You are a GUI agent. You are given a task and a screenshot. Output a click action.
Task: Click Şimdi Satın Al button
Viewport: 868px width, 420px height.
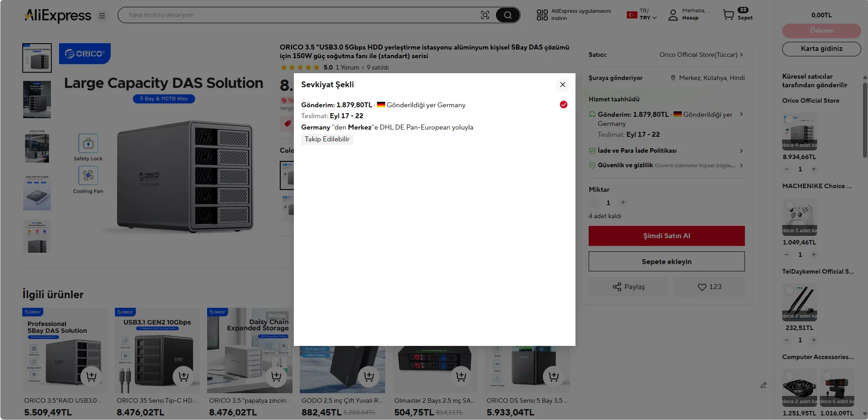[x=666, y=236]
